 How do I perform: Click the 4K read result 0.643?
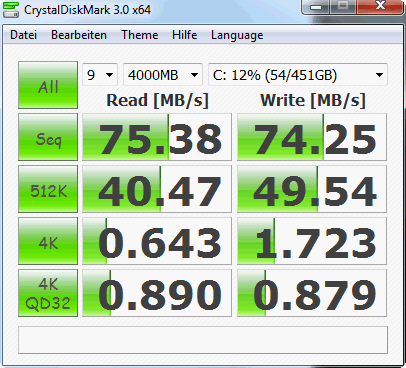pos(157,241)
